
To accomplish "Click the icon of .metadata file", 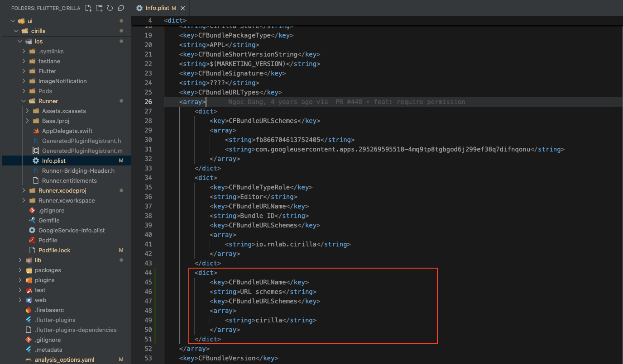I will (x=29, y=350).
